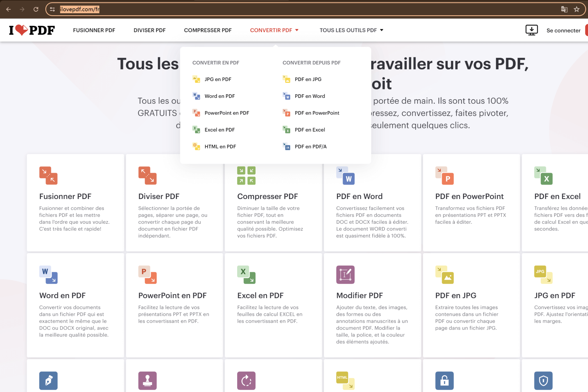588x392 pixels.
Task: Bookmark page with the star icon
Action: click(x=577, y=9)
